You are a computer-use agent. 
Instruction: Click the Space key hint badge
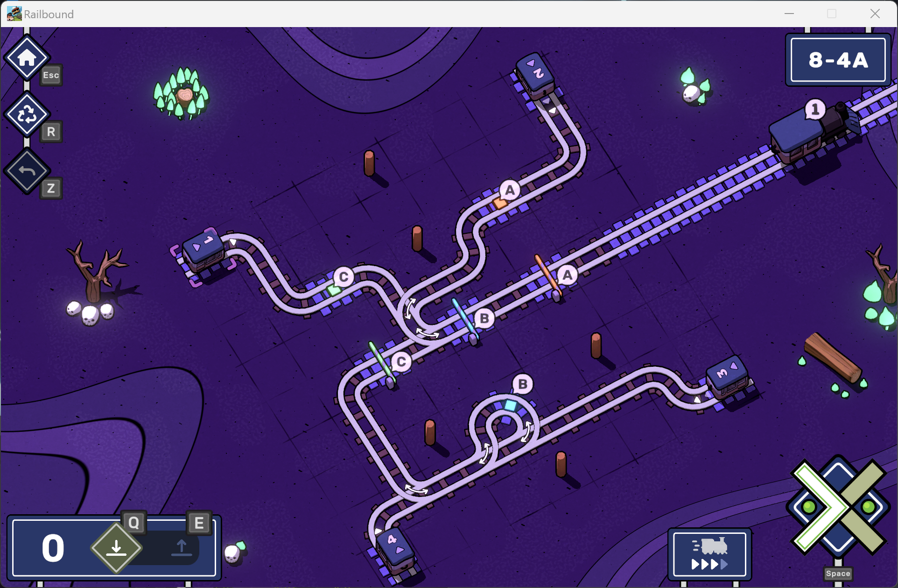(838, 574)
